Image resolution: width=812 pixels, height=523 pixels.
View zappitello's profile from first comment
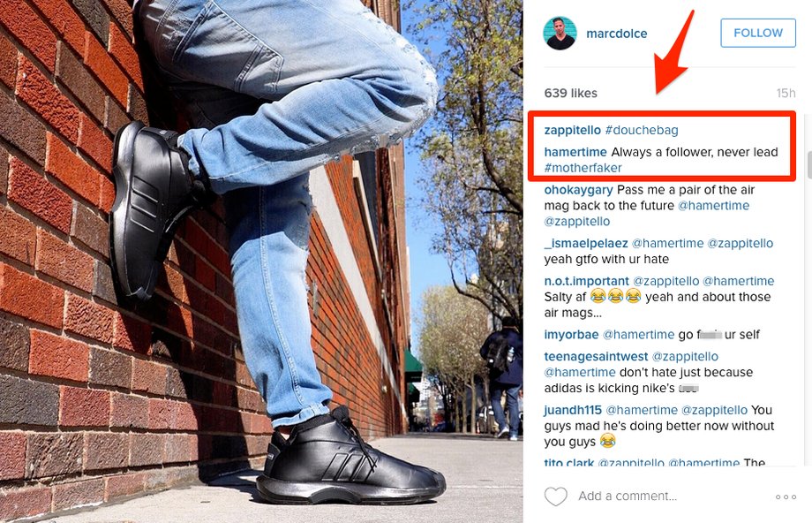(x=572, y=130)
